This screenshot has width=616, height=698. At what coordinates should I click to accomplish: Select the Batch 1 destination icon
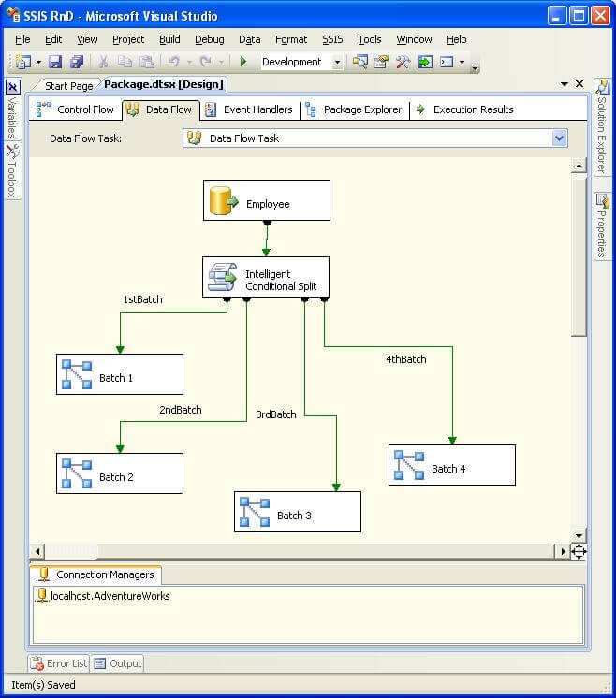(x=77, y=374)
